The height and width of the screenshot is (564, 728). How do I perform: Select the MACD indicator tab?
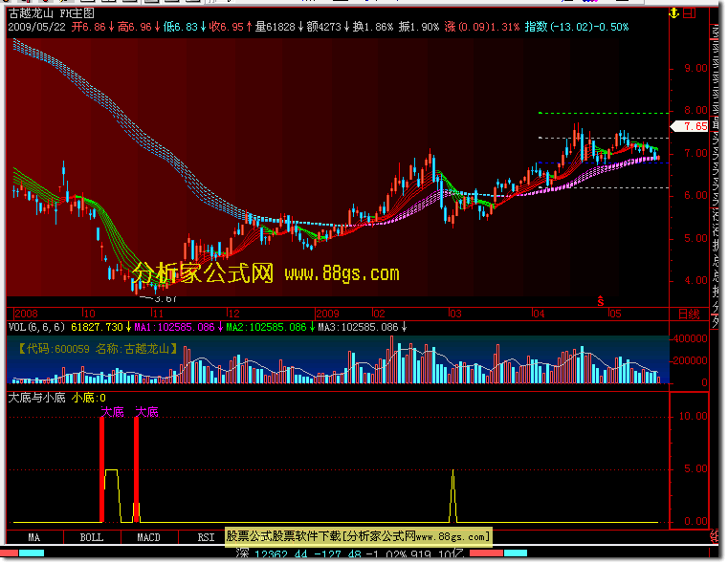(x=148, y=537)
